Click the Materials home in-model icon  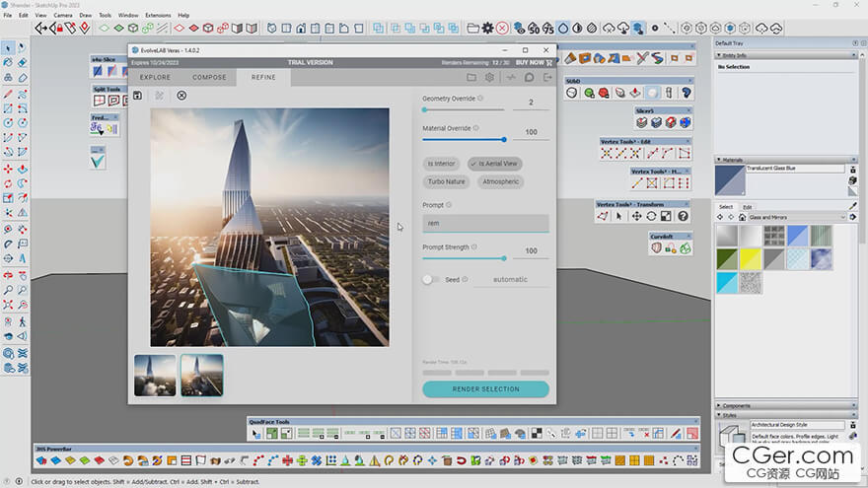[x=742, y=218]
